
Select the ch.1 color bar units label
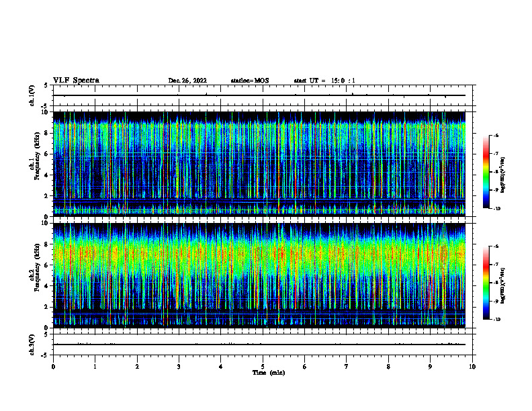click(503, 175)
